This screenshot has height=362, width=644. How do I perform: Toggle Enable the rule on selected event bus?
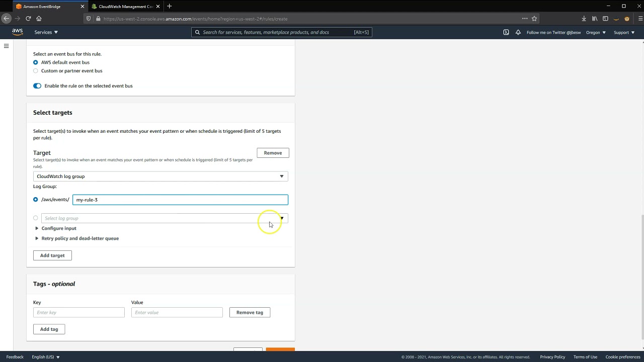(x=37, y=86)
